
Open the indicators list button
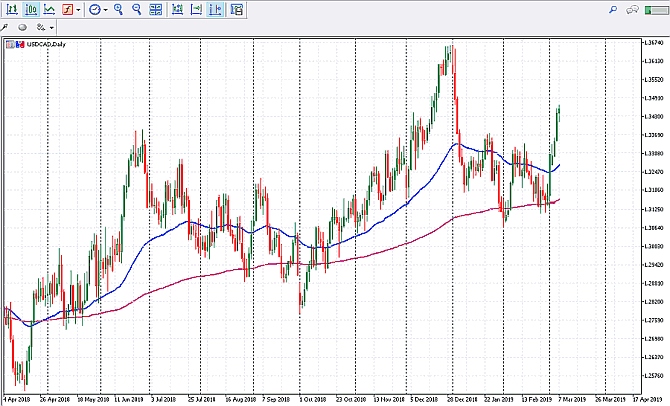pyautogui.click(x=67, y=9)
